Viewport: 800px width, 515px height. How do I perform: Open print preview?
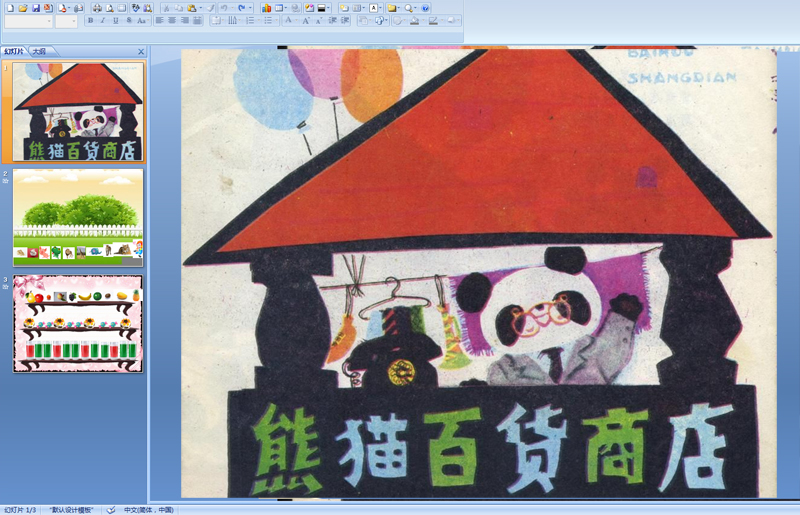click(x=110, y=8)
